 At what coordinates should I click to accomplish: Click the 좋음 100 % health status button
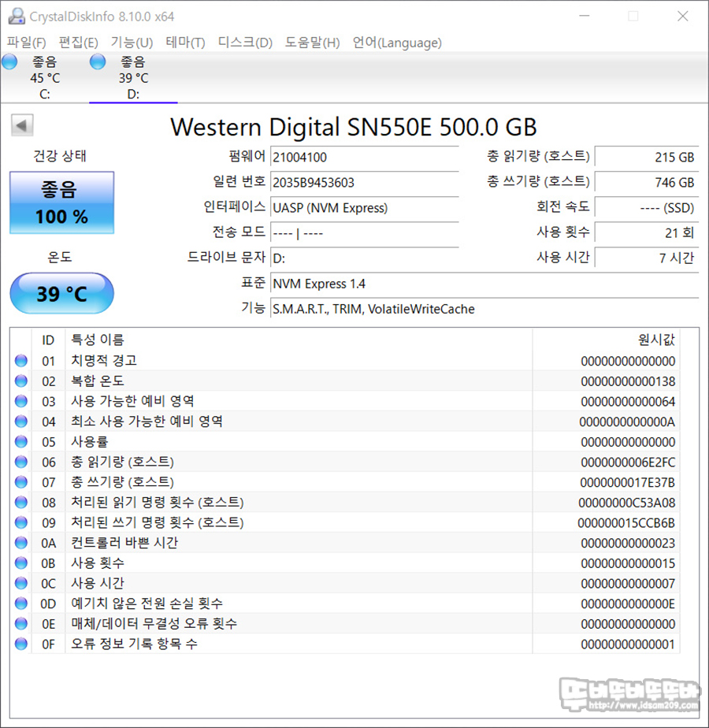coord(61,203)
